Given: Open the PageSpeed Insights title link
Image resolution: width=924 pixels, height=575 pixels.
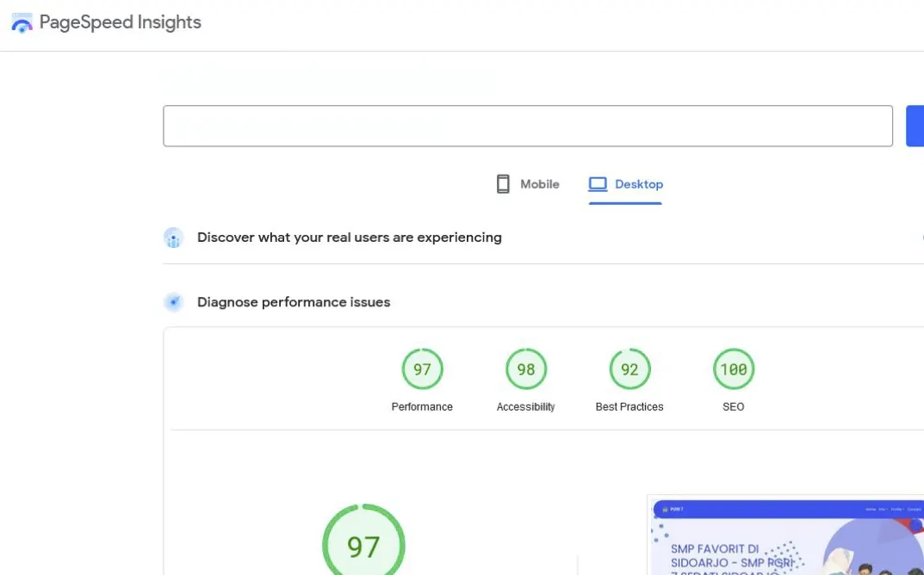Looking at the screenshot, I should point(121,22).
